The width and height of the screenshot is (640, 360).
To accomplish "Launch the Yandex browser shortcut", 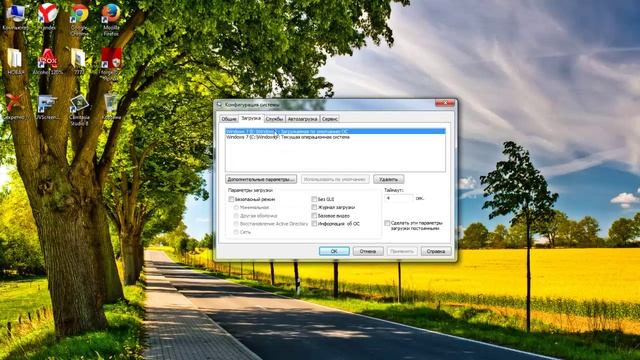I will [48, 16].
